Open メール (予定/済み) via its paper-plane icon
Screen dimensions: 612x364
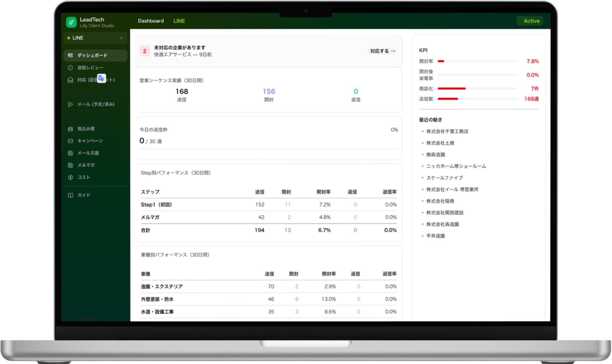pos(70,104)
